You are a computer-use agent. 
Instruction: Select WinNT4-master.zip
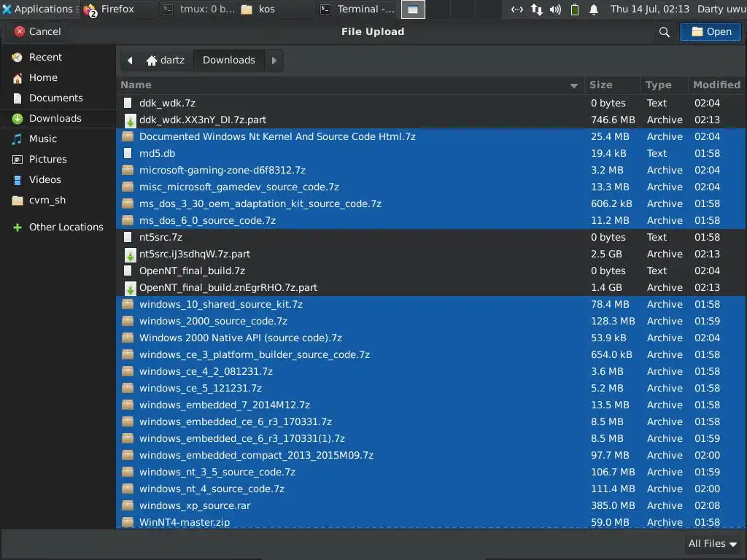[x=431, y=522]
